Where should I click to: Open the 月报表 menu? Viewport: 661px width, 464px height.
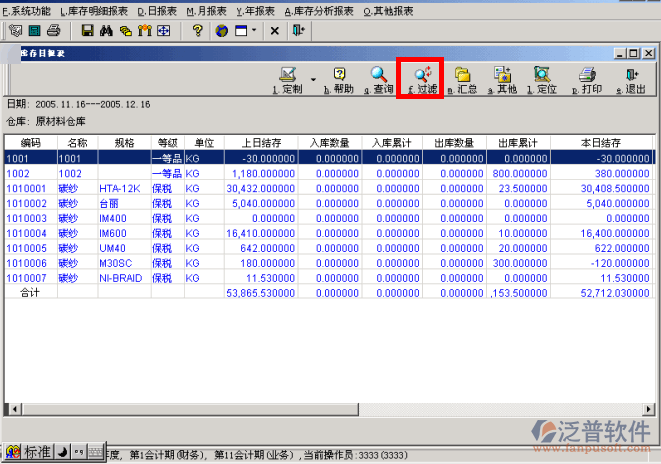205,10
